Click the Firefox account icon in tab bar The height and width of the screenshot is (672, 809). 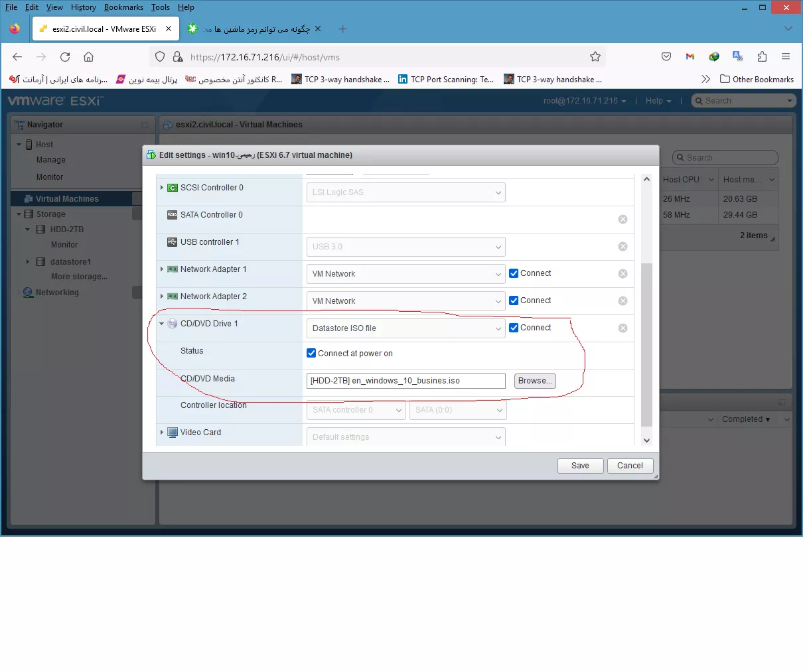click(x=15, y=29)
